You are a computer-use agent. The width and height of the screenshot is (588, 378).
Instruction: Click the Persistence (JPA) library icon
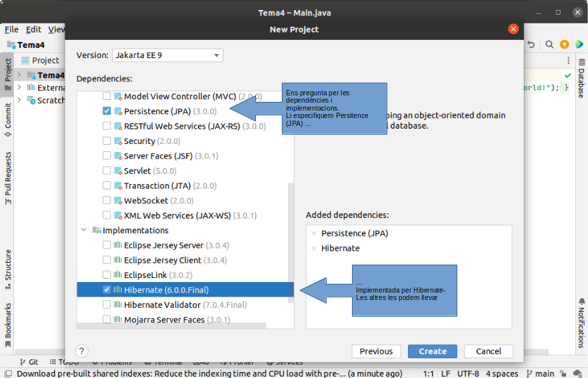click(x=118, y=111)
